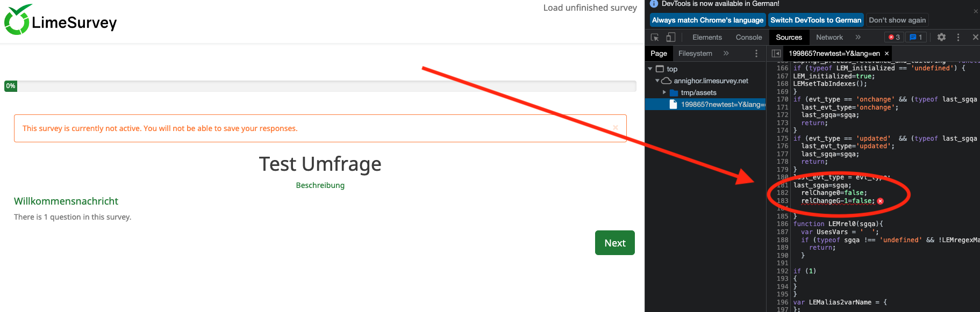Expand the tmp/assets folder
The image size is (980, 312).
click(x=664, y=92)
